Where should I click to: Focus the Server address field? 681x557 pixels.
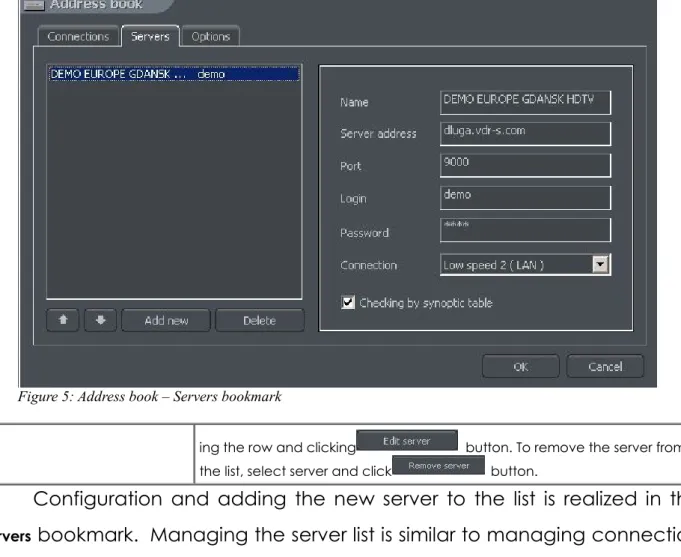pyautogui.click(x=526, y=134)
